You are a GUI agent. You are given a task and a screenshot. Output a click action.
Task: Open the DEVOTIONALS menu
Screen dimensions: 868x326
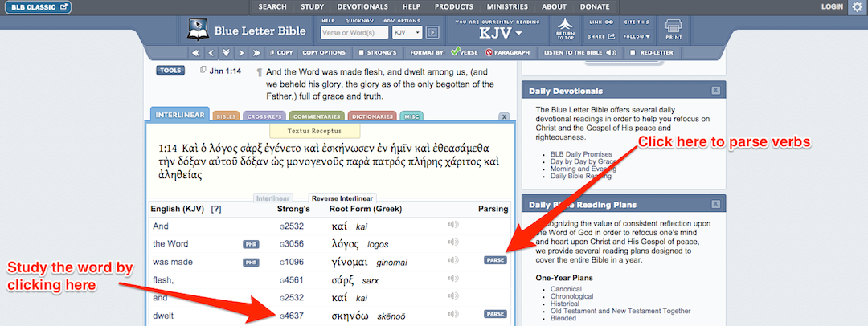click(362, 7)
